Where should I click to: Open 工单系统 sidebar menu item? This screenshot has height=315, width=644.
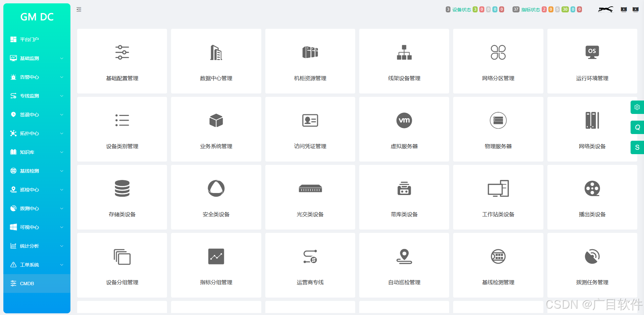pyautogui.click(x=37, y=265)
